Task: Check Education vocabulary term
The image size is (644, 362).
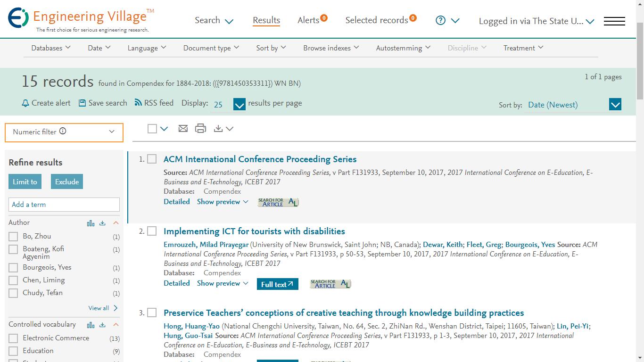Action: click(13, 351)
